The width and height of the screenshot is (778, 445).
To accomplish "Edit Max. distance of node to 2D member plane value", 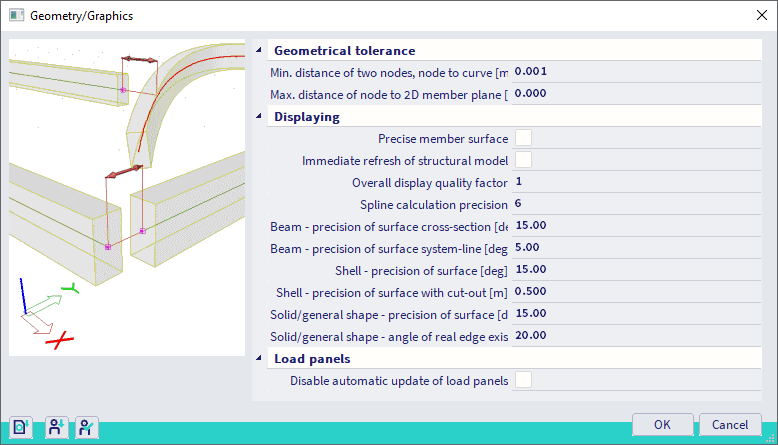I will pyautogui.click(x=636, y=94).
